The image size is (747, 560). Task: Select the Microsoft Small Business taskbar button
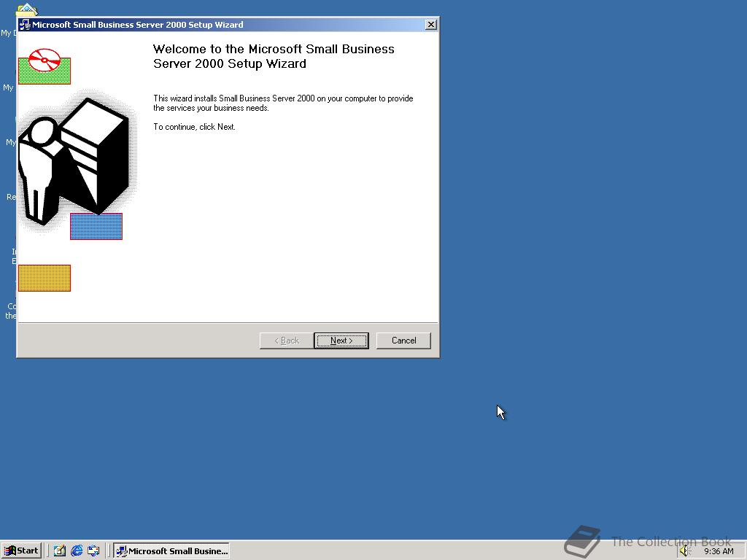click(171, 551)
